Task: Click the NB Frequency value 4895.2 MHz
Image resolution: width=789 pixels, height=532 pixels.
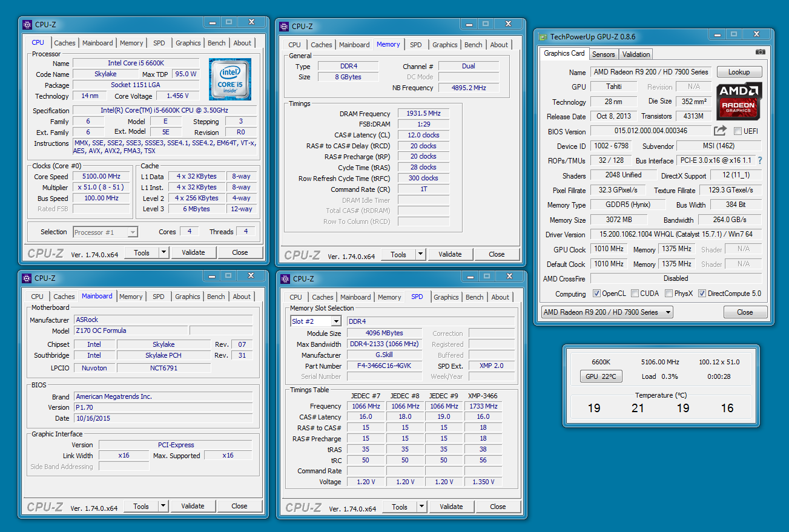Action: click(x=469, y=88)
